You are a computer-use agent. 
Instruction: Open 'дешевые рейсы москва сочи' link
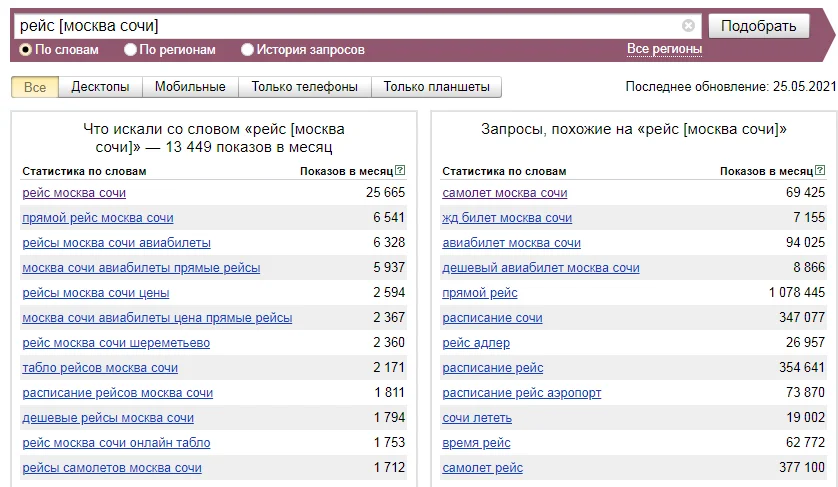(x=108, y=418)
